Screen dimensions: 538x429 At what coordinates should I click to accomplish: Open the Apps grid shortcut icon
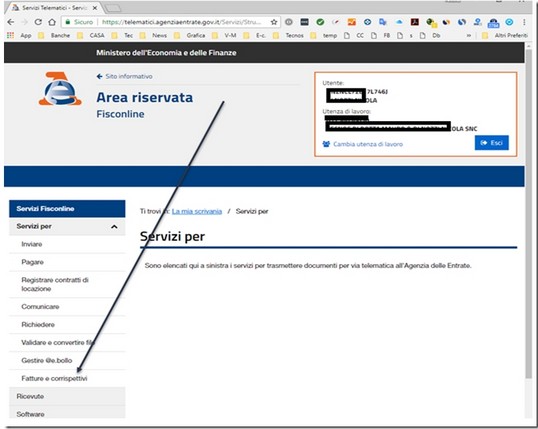[x=11, y=35]
